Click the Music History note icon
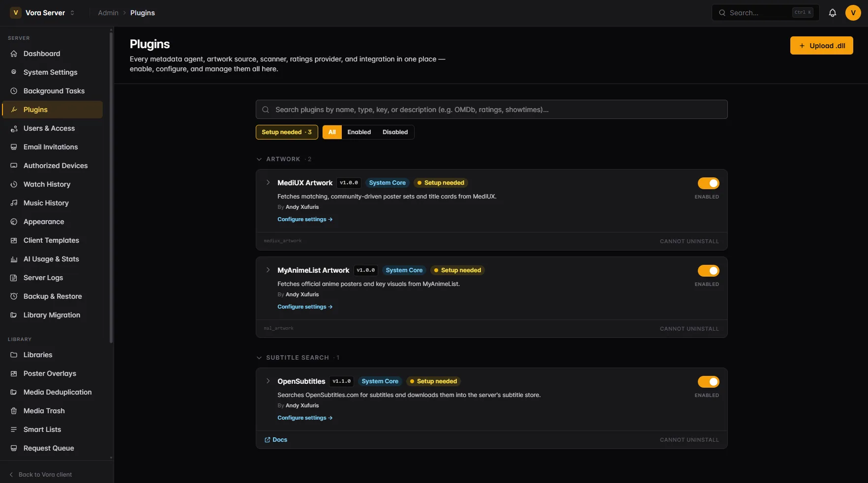The height and width of the screenshot is (483, 868). [x=14, y=203]
